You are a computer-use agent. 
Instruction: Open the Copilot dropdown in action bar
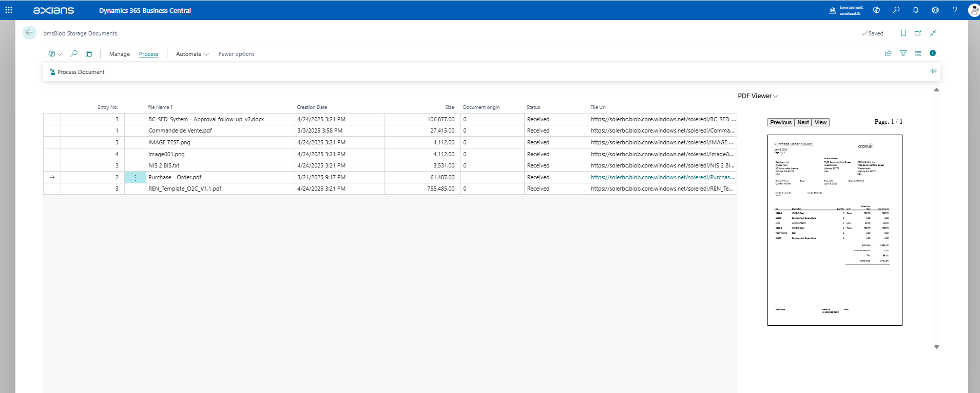click(x=55, y=54)
